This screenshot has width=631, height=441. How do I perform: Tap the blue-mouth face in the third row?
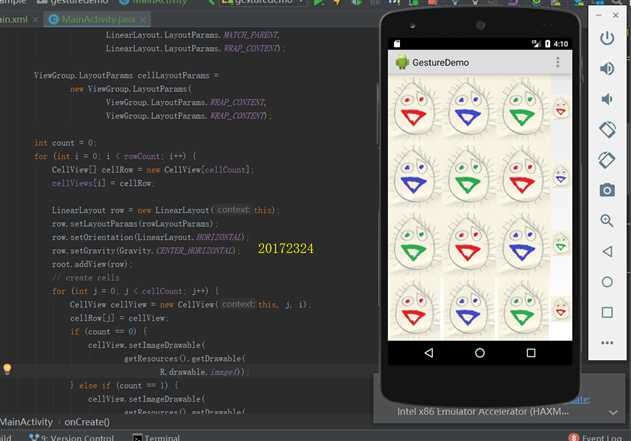click(x=523, y=243)
